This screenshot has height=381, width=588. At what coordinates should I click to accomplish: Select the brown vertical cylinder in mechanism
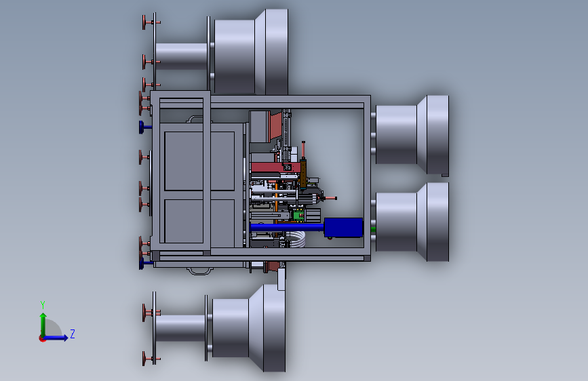303,174
